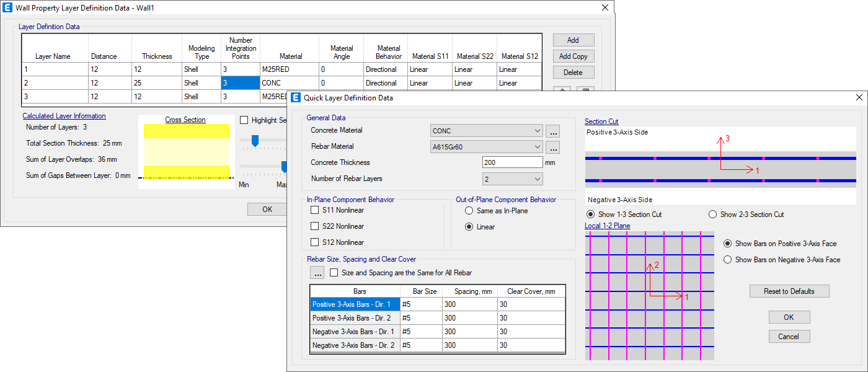The width and height of the screenshot is (868, 372).
Task: Select the Linear out-of-plane radio option
Action: [x=469, y=227]
